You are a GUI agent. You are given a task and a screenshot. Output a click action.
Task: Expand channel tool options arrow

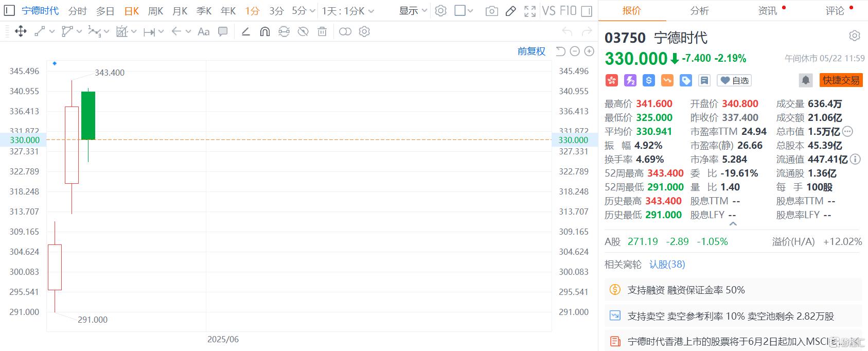(79, 32)
